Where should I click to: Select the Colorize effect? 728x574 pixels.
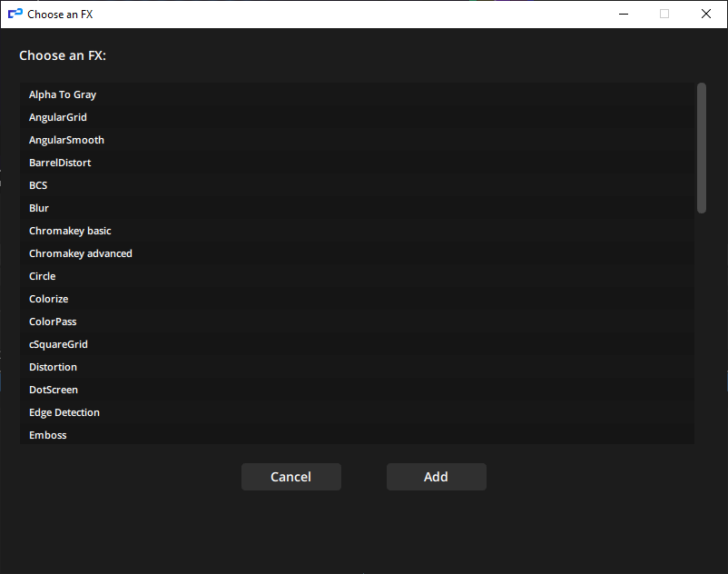357,299
